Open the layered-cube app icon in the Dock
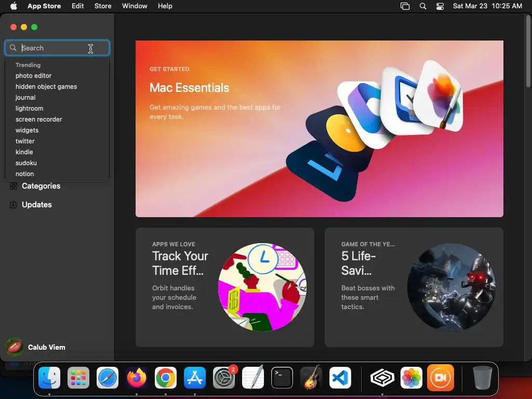The image size is (532, 399). coord(382,378)
